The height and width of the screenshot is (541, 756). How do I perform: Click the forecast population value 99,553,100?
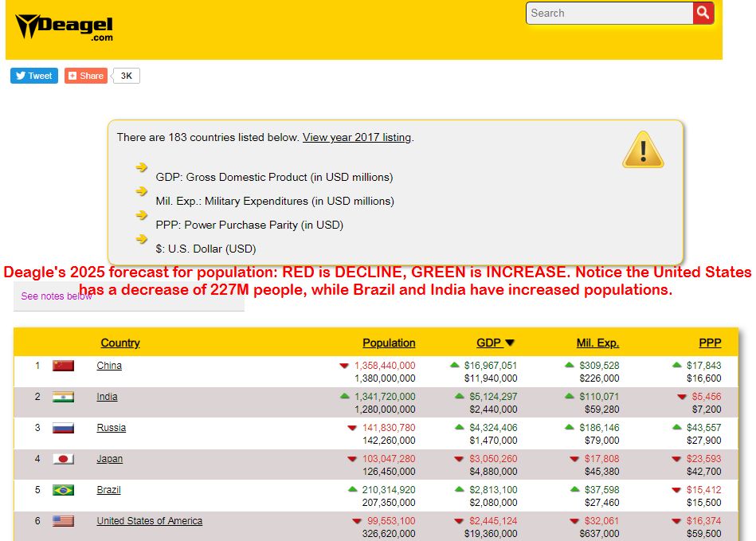391,521
